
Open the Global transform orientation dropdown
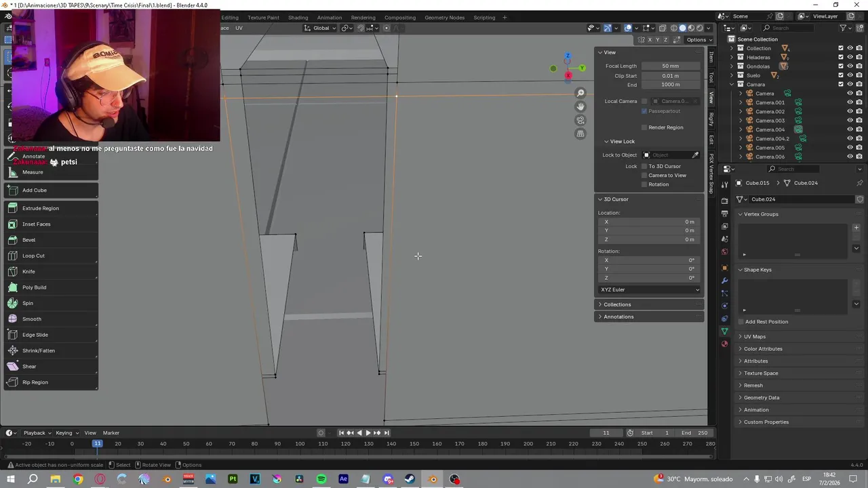[x=319, y=28]
